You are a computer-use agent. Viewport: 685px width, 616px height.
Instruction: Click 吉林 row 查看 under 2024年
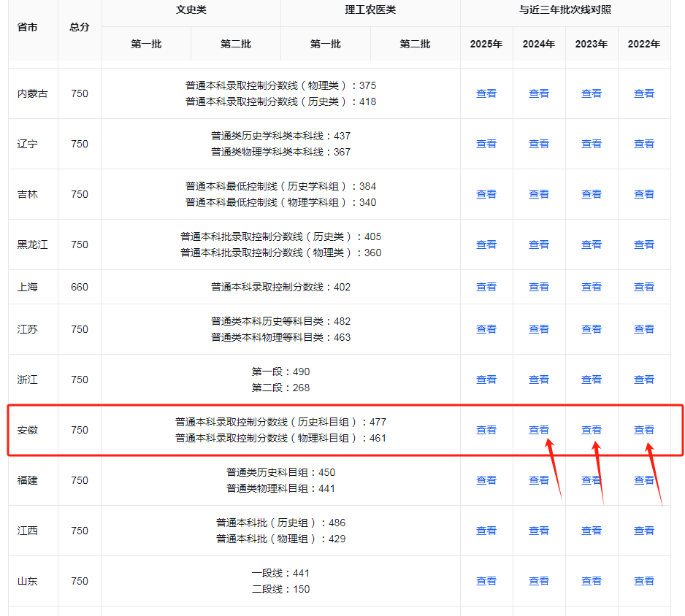click(x=539, y=194)
